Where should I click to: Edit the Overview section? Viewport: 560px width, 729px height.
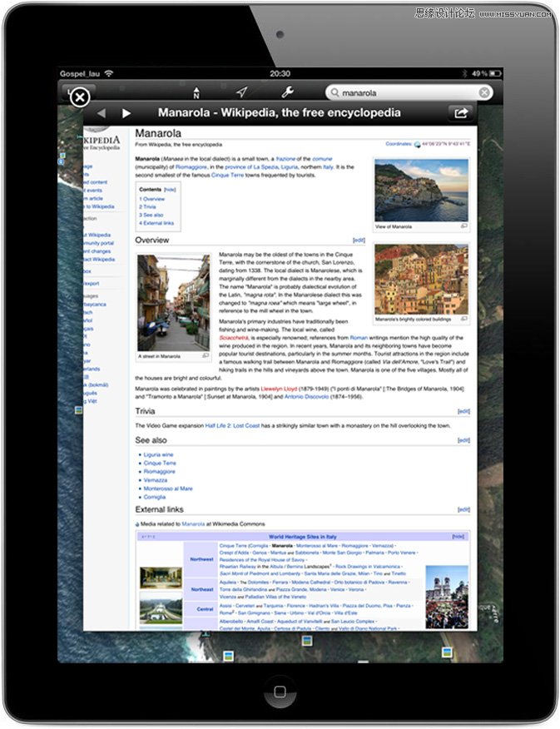pyautogui.click(x=359, y=240)
